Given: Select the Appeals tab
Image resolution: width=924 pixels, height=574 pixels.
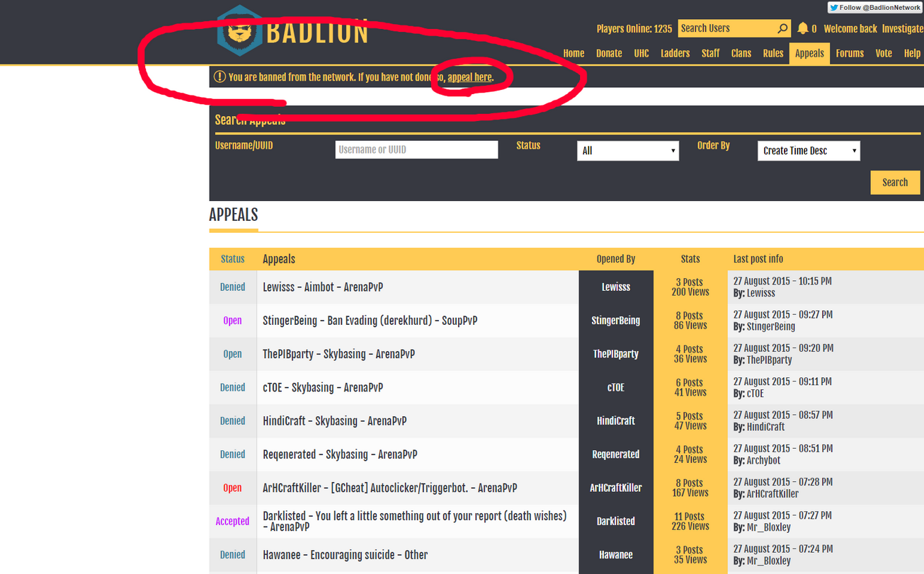Looking at the screenshot, I should 809,54.
